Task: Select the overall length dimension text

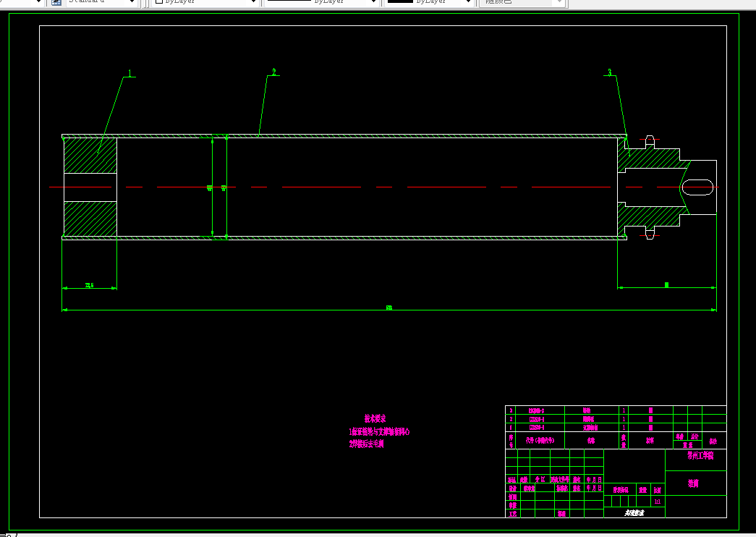Action: click(x=389, y=308)
